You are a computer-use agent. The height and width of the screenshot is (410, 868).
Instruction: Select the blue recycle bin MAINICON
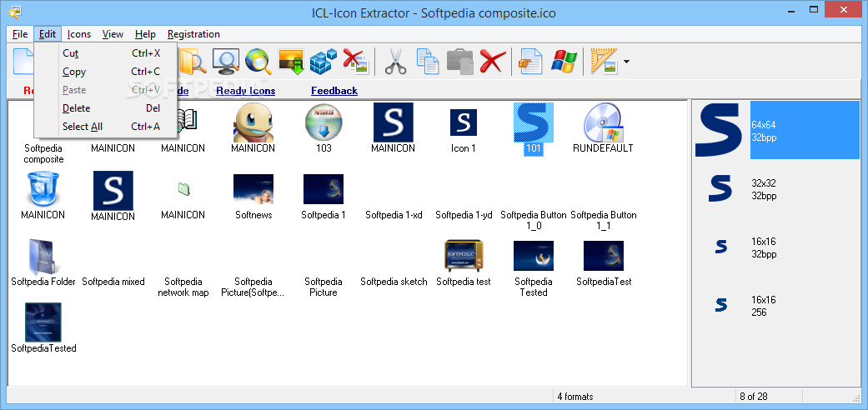point(43,188)
